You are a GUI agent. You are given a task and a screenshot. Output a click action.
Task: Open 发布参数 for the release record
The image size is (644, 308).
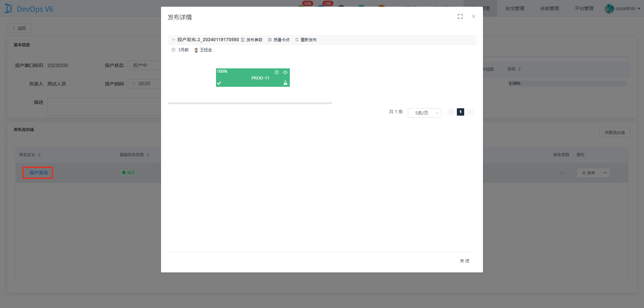(x=252, y=40)
